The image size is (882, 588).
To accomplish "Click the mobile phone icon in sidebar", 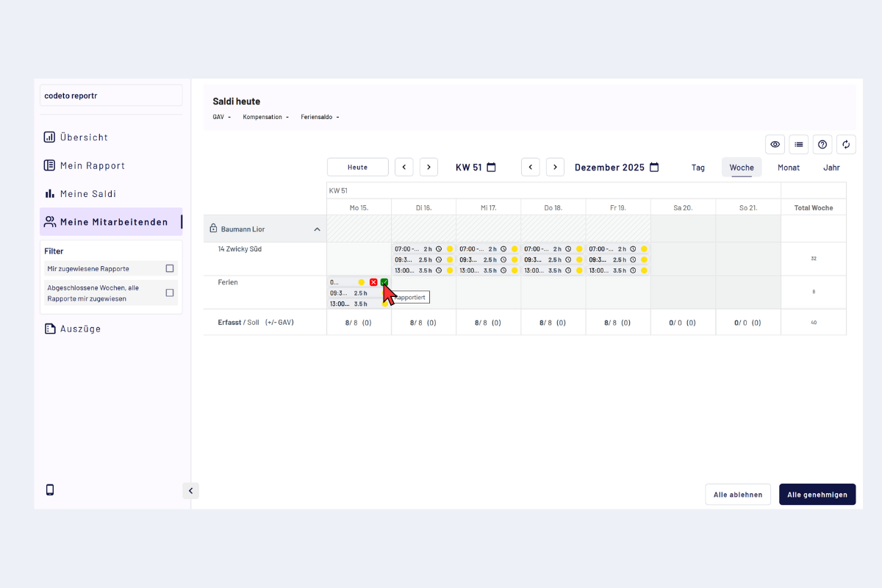I will [x=50, y=490].
